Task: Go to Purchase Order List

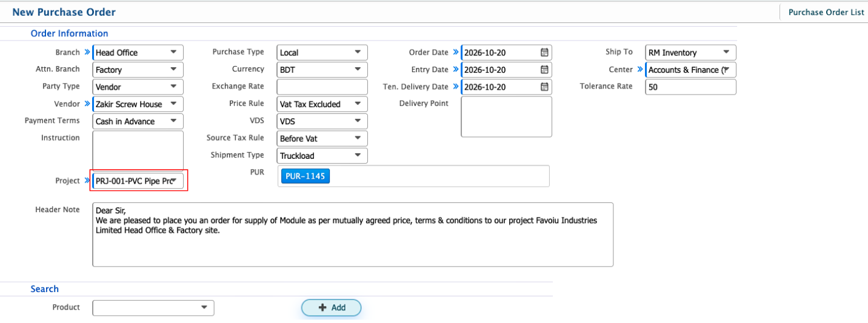Action: tap(826, 12)
